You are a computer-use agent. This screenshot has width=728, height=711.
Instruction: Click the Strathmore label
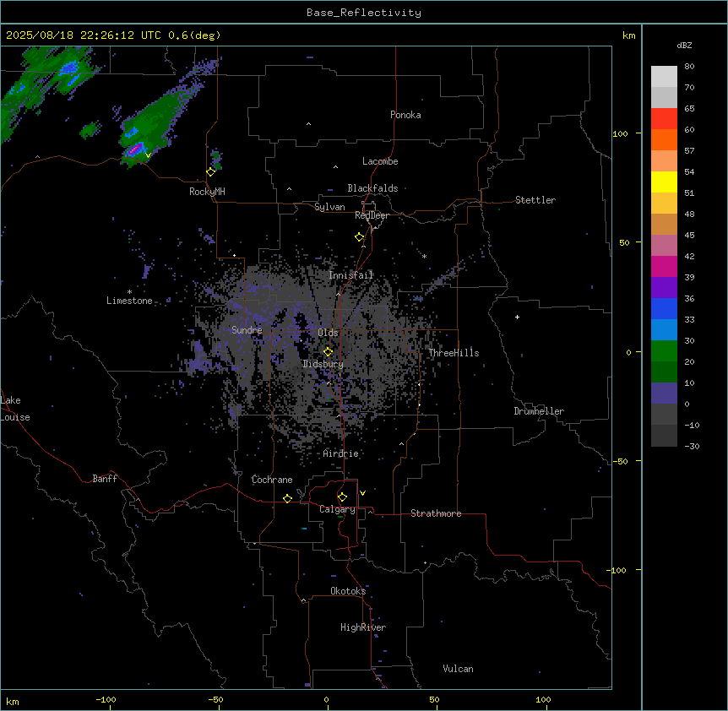click(436, 513)
